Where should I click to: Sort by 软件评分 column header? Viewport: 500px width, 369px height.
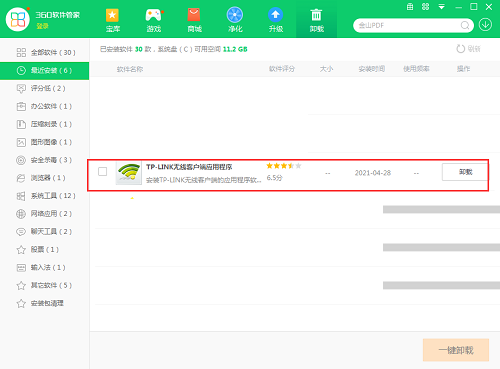pos(282,69)
